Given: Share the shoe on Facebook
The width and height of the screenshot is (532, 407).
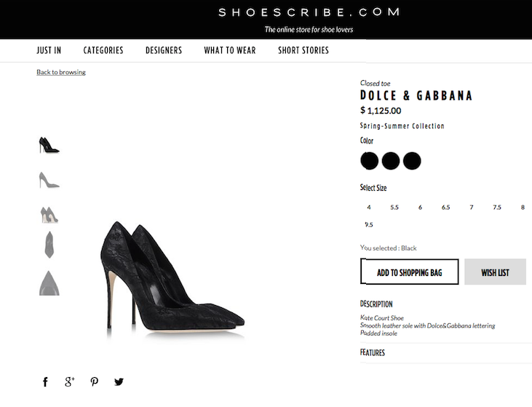Looking at the screenshot, I should coord(45,382).
